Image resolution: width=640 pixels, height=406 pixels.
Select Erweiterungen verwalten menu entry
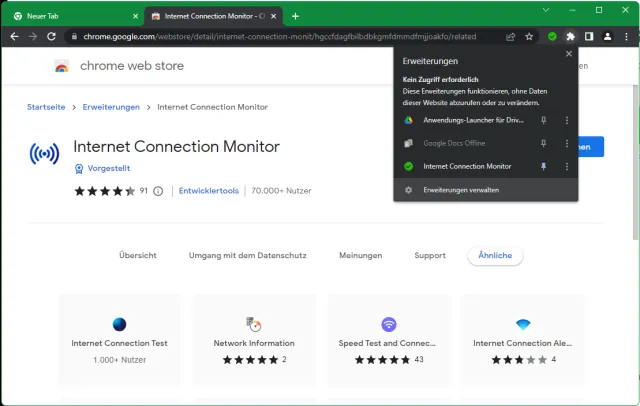pyautogui.click(x=461, y=190)
